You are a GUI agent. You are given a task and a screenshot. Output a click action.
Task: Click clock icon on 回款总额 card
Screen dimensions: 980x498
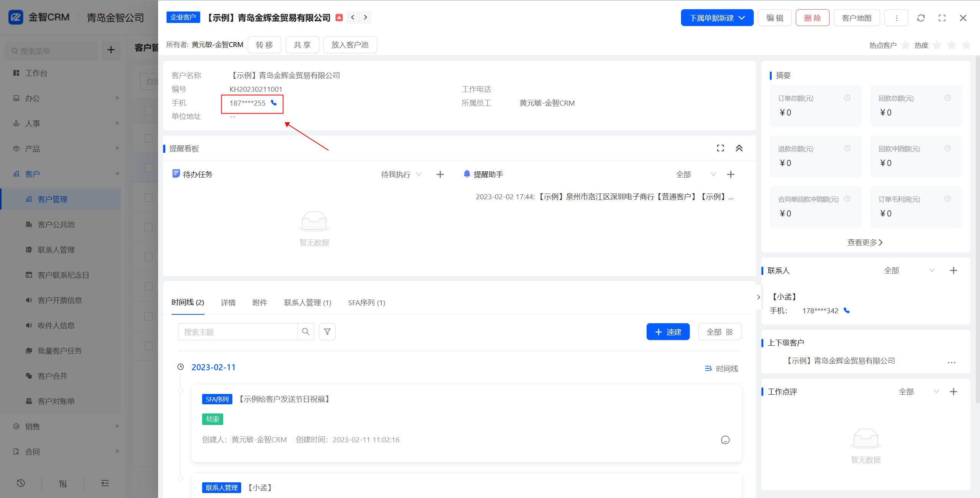(x=948, y=98)
